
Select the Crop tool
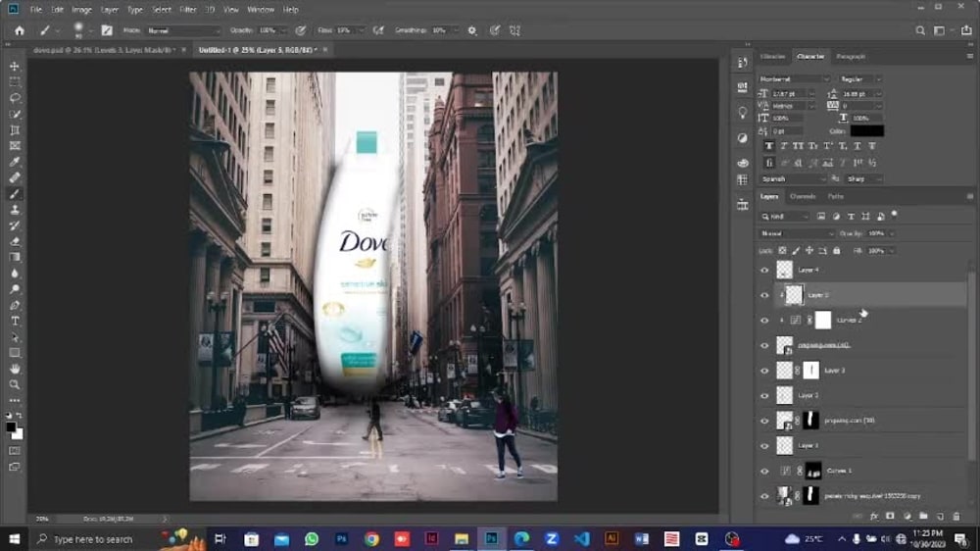point(15,130)
